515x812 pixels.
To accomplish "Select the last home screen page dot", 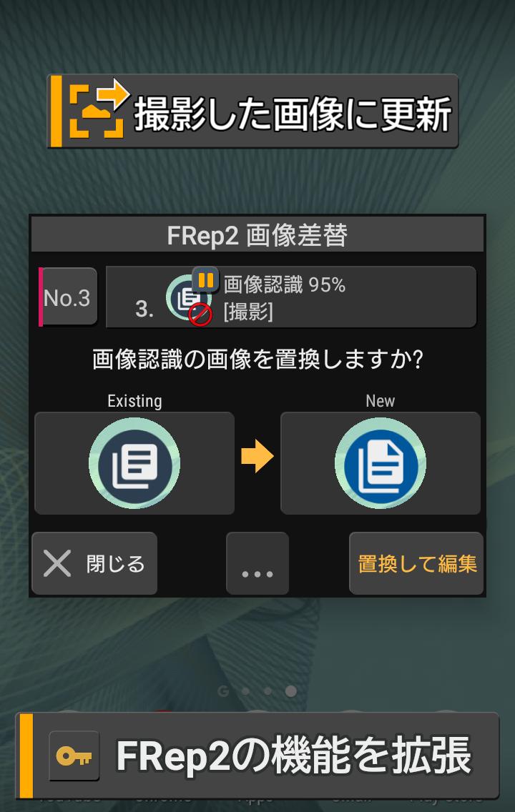I will [x=291, y=690].
